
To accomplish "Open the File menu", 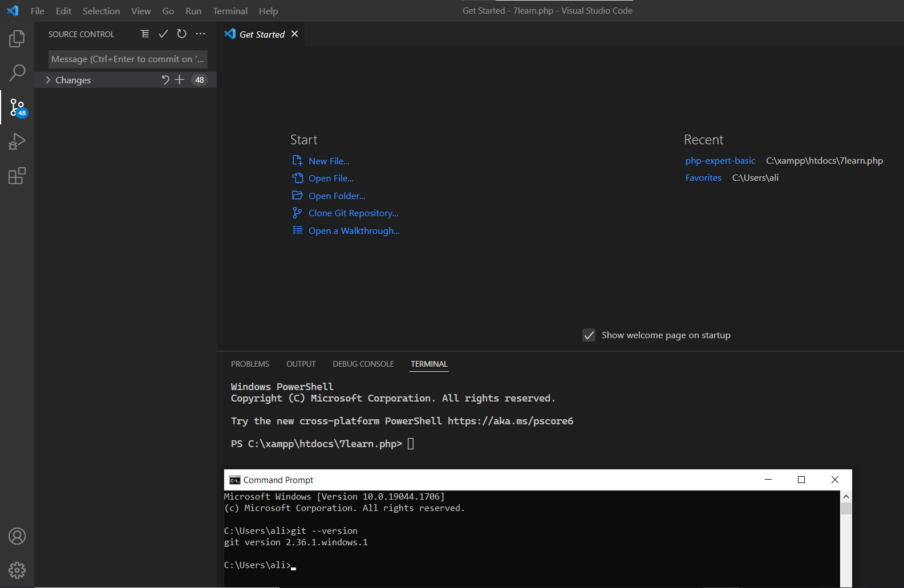I will [x=38, y=11].
